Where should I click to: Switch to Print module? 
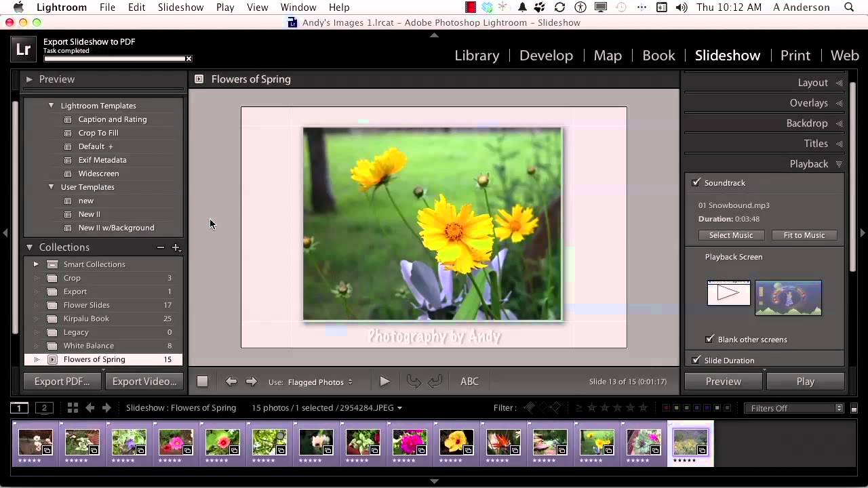pyautogui.click(x=795, y=56)
